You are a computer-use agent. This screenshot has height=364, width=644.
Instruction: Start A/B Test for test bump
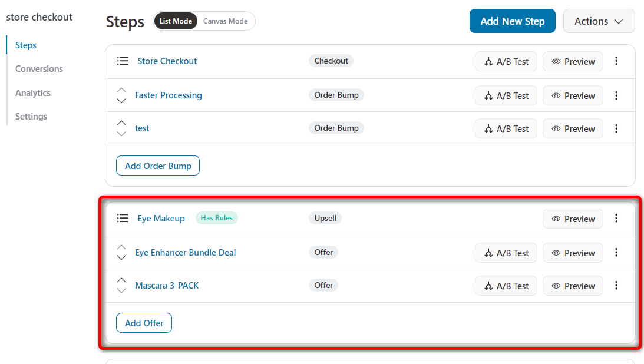click(506, 129)
